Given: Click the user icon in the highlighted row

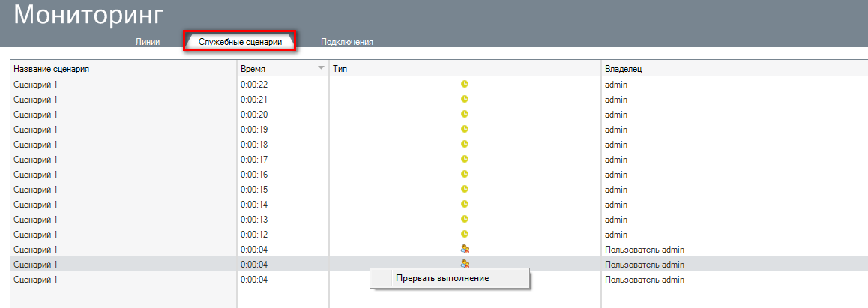Looking at the screenshot, I should pos(465,264).
